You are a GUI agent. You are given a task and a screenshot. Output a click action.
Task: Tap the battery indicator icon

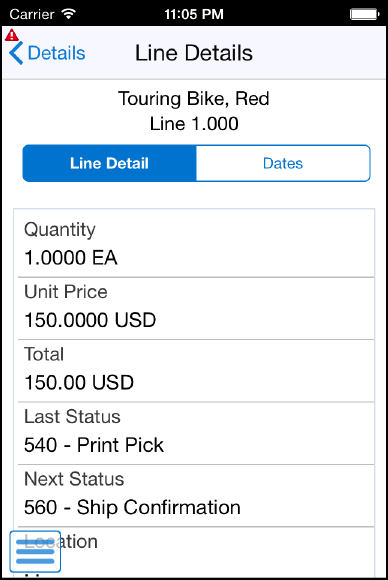pos(364,14)
